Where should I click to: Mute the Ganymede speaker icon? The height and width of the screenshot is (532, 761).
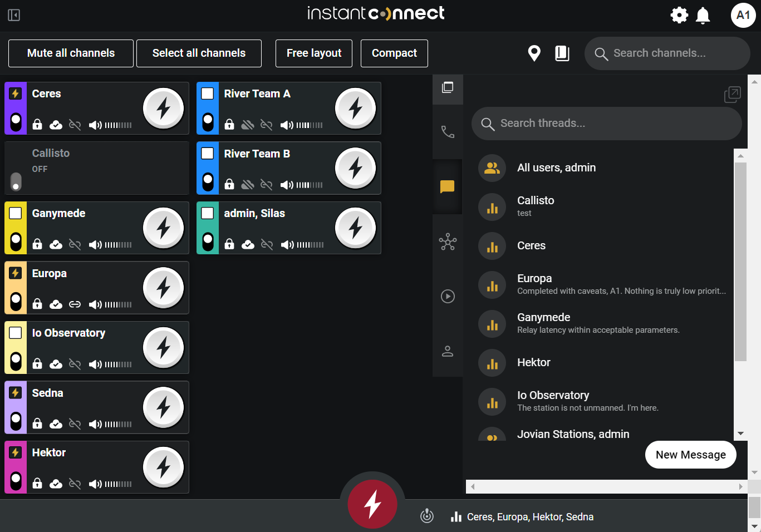click(95, 244)
